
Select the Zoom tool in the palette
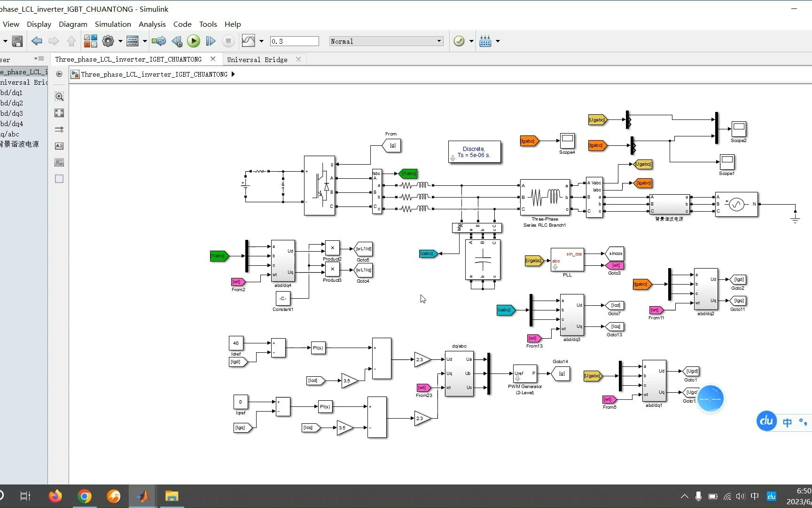(x=59, y=97)
